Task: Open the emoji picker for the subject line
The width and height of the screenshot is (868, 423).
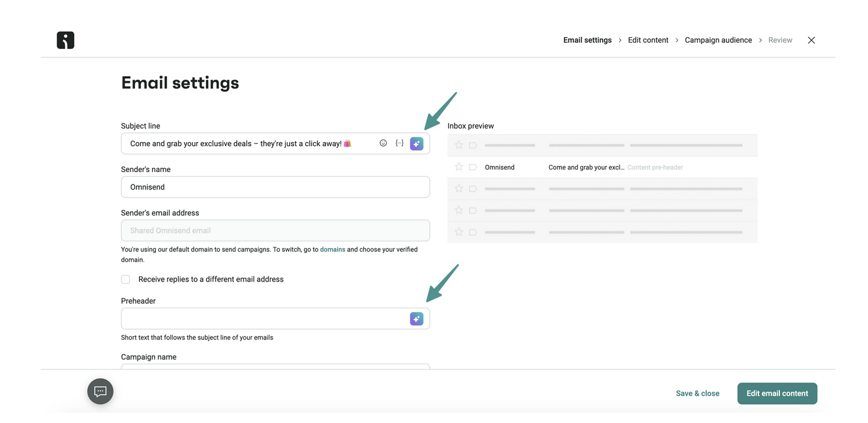Action: (x=383, y=143)
